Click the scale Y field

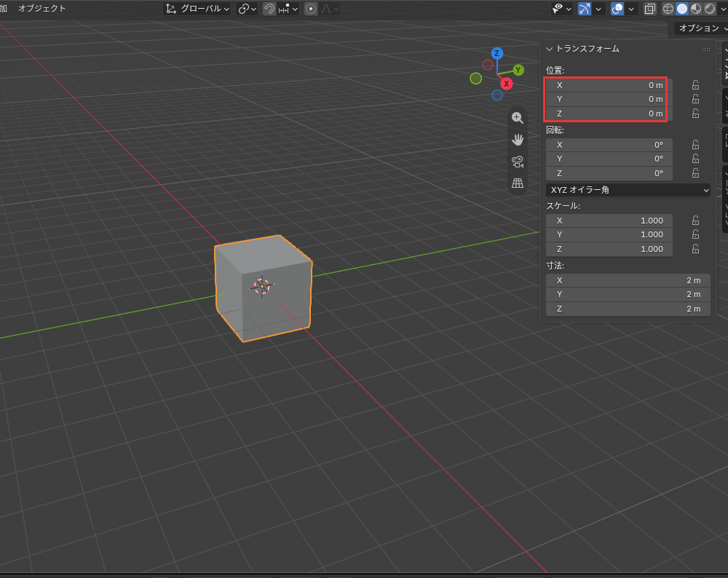(609, 234)
